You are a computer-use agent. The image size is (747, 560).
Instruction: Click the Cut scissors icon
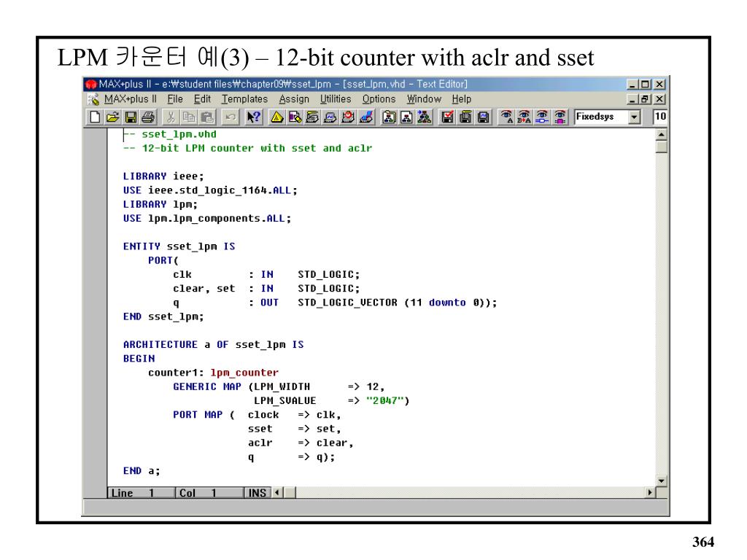tap(171, 117)
